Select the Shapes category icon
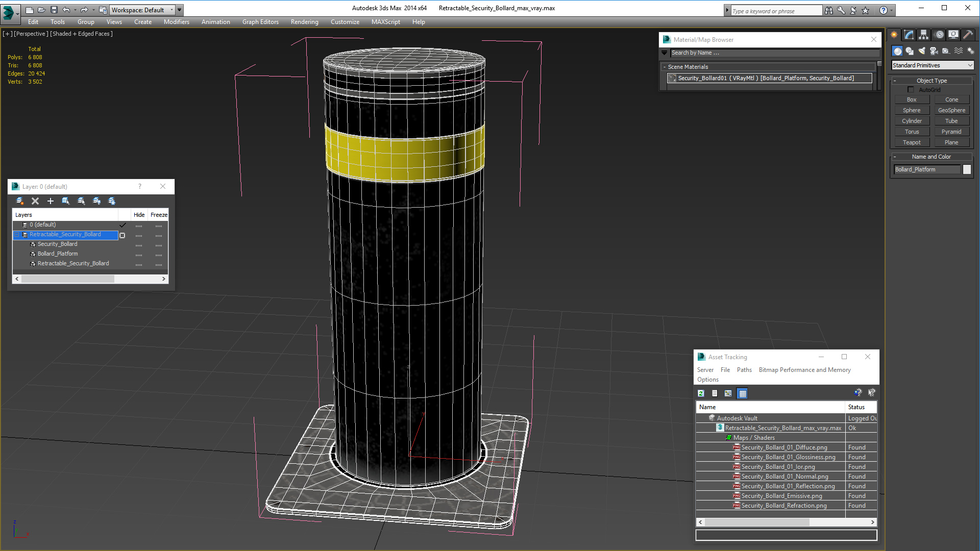Viewport: 980px width, 551px height. (x=910, y=51)
